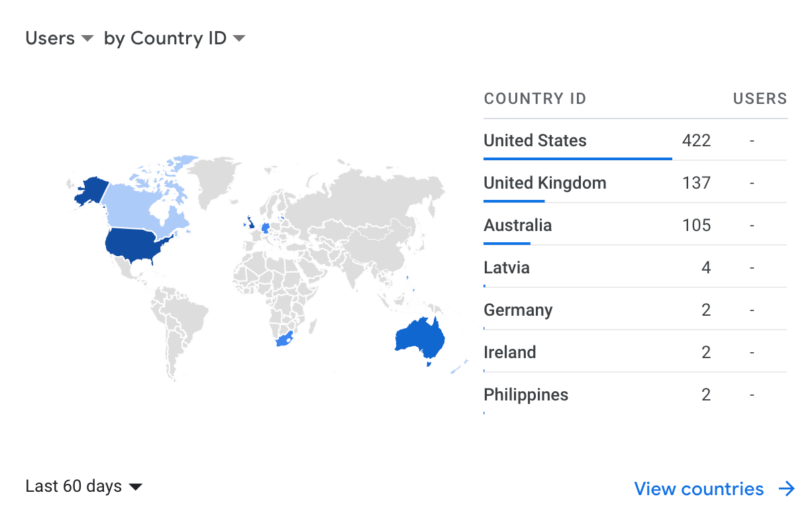The image size is (812, 511).
Task: Expand the Last 60 days date range
Action: pyautogui.click(x=84, y=487)
